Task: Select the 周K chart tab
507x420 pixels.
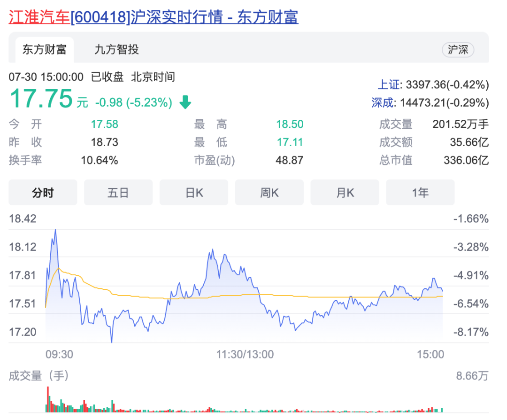Action: click(x=269, y=193)
